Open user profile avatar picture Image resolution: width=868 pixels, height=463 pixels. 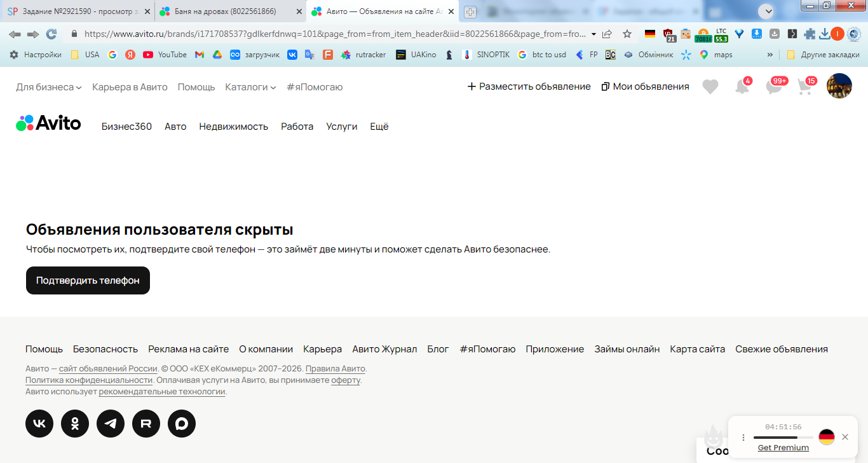tap(839, 86)
